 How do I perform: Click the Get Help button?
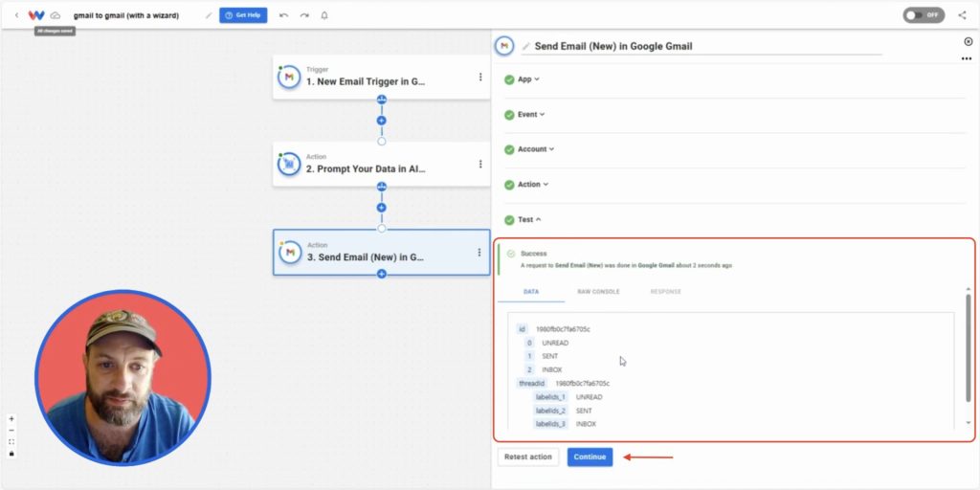pyautogui.click(x=243, y=15)
